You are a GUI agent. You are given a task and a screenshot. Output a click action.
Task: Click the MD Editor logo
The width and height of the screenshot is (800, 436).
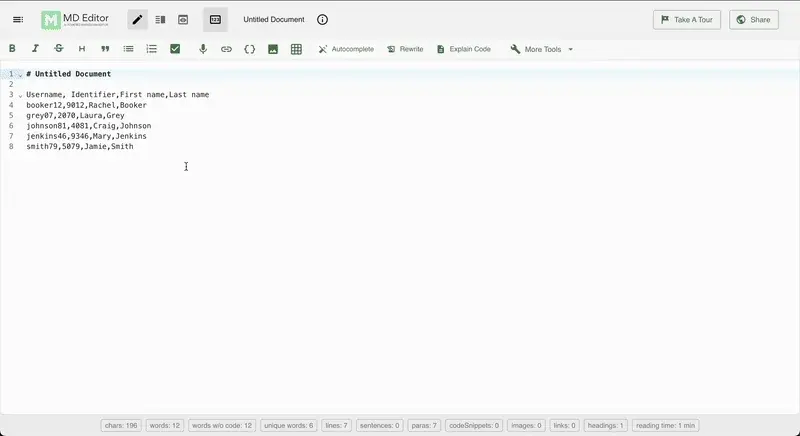tap(75, 20)
